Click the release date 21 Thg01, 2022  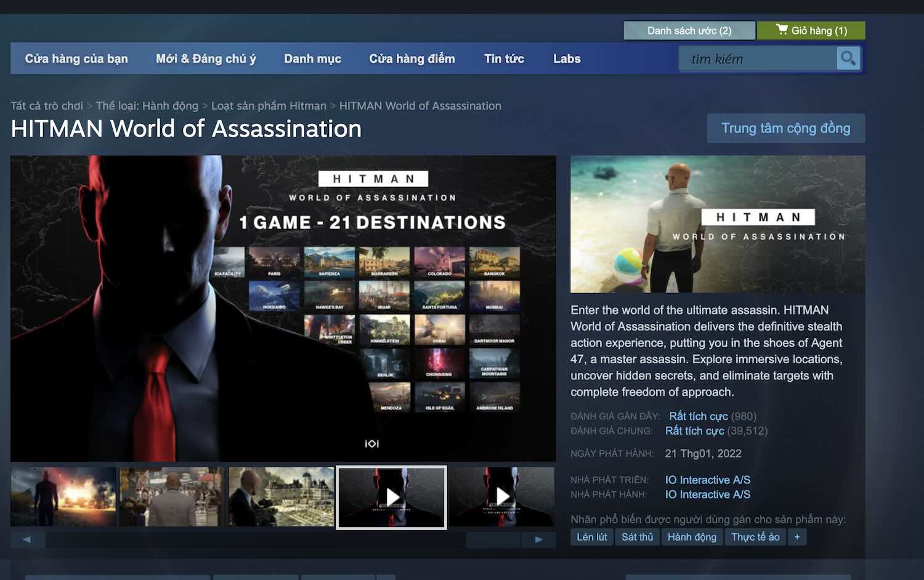[x=703, y=454]
